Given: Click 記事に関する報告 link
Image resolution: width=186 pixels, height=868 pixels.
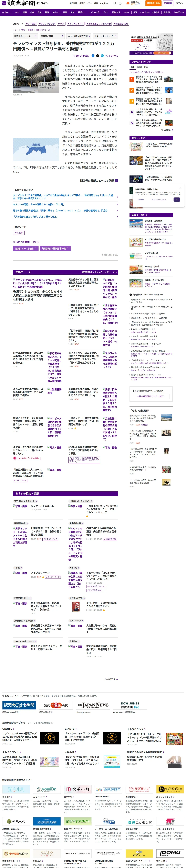Looking at the screenshot, I should [110, 255].
